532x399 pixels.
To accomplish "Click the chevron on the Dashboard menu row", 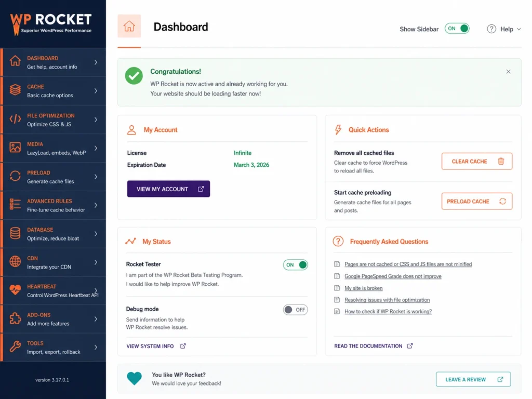I will [96, 62].
